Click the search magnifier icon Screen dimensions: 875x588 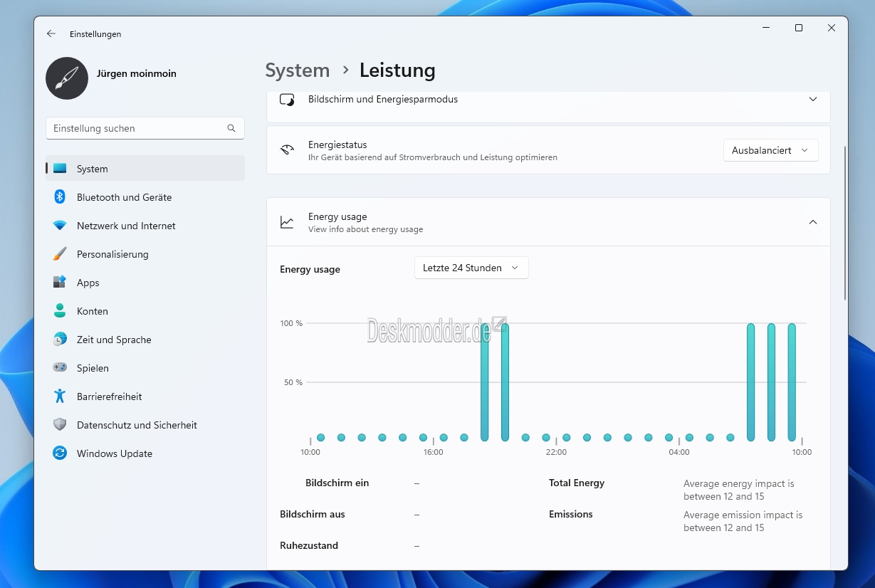[x=231, y=128]
